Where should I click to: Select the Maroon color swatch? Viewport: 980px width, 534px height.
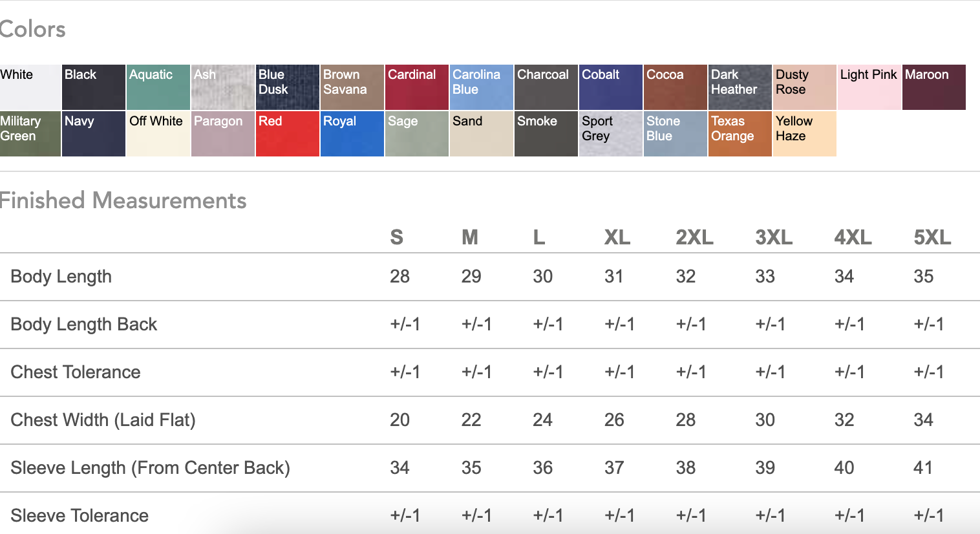(934, 87)
